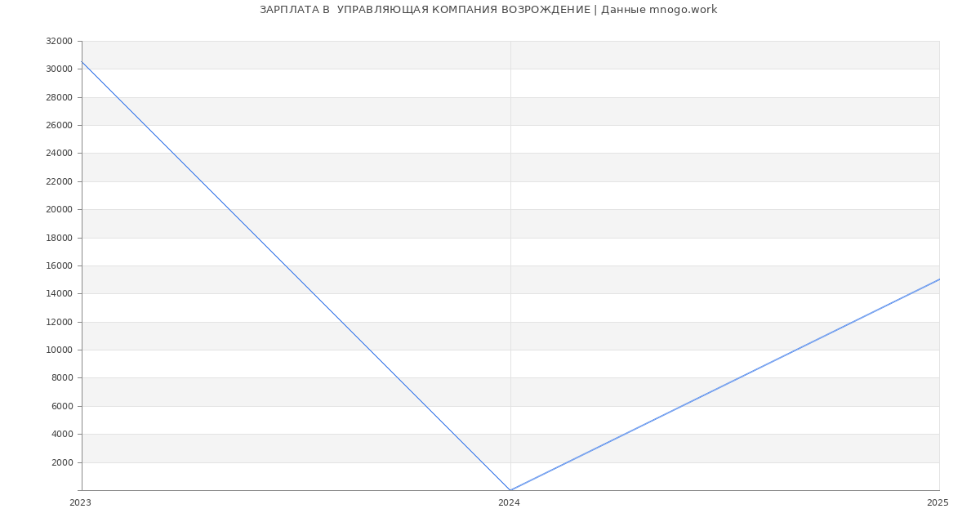Viewport: 980px width, 531px height.
Task: Click the chart title text at top
Action: [488, 10]
